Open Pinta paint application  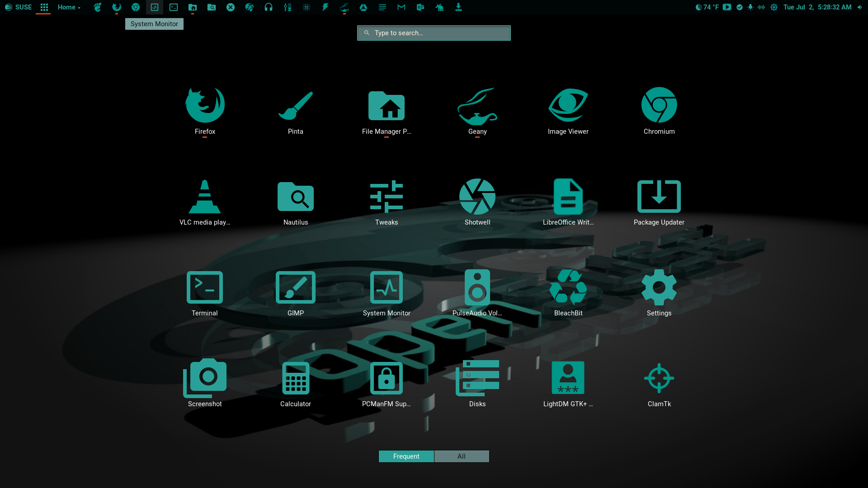click(296, 112)
